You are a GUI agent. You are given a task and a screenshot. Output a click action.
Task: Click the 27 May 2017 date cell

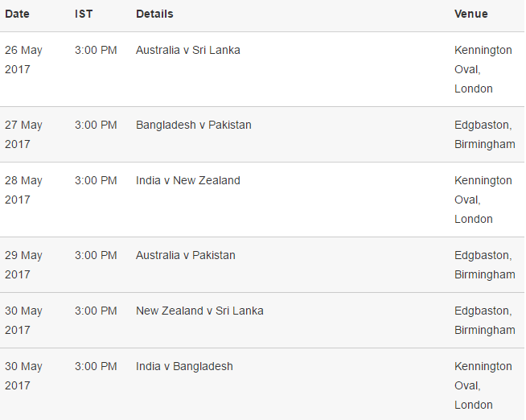point(23,134)
